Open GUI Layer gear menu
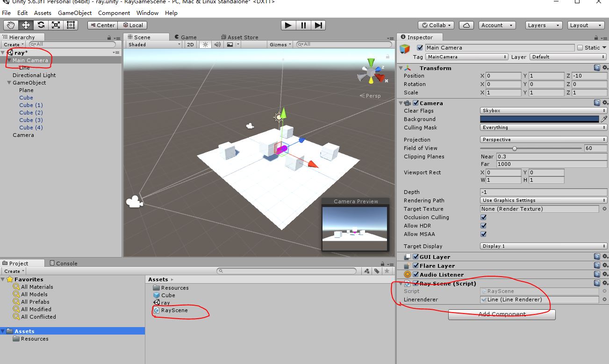This screenshot has width=609, height=364. (605, 257)
